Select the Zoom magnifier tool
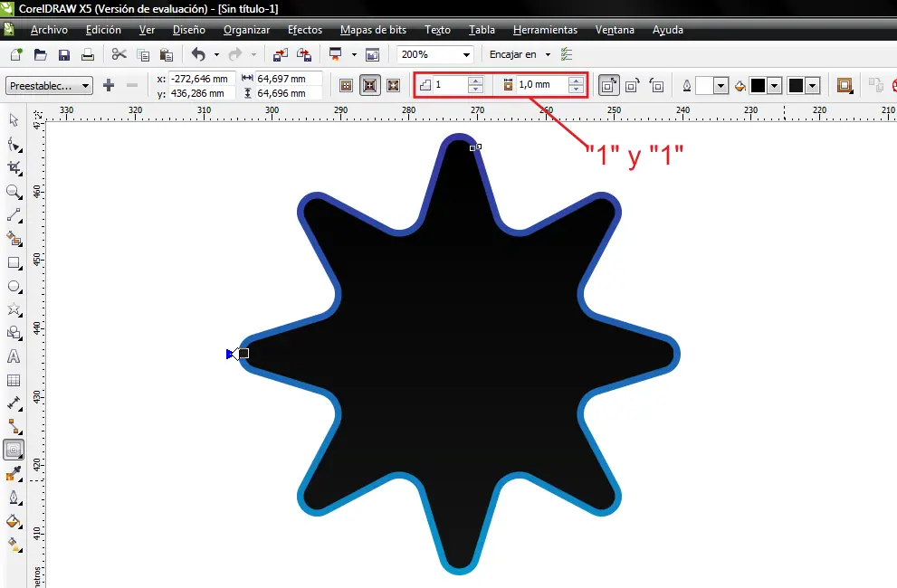897x588 pixels. coord(14,191)
